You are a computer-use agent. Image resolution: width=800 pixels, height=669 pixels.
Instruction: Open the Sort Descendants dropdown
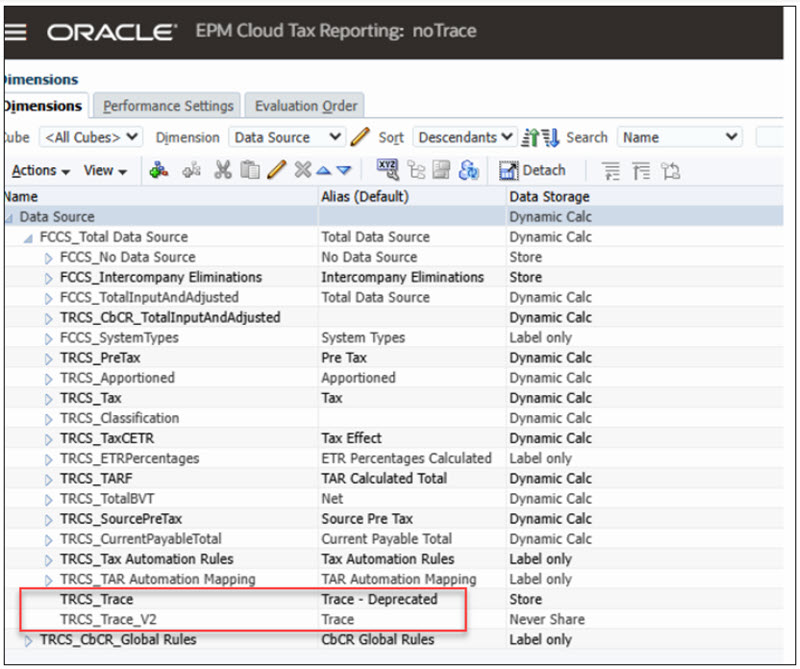[465, 137]
